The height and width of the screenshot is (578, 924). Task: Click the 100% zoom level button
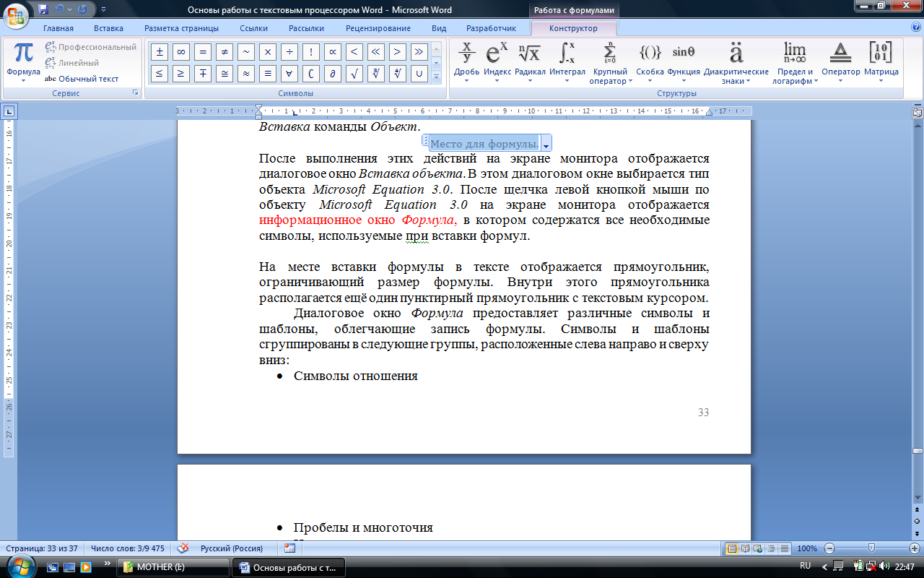[x=807, y=548]
